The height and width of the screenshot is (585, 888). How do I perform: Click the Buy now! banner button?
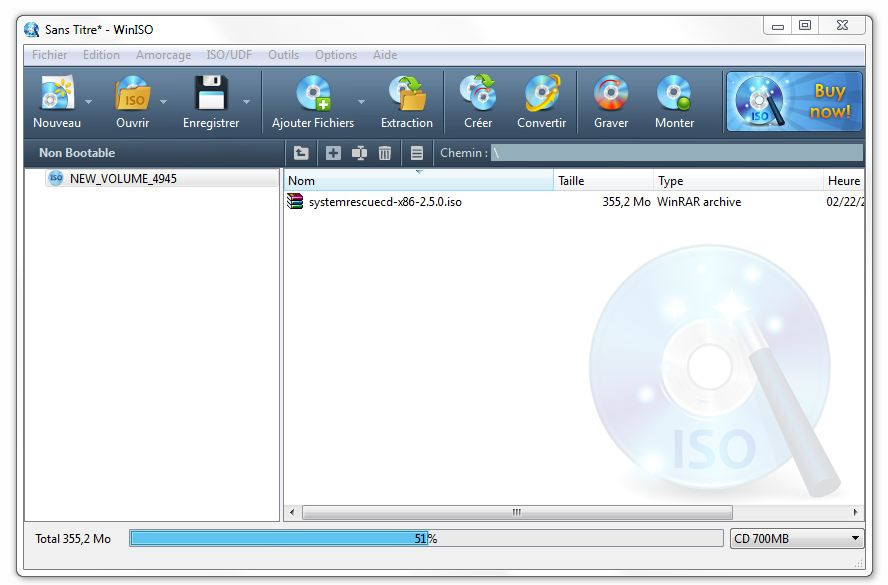click(794, 101)
